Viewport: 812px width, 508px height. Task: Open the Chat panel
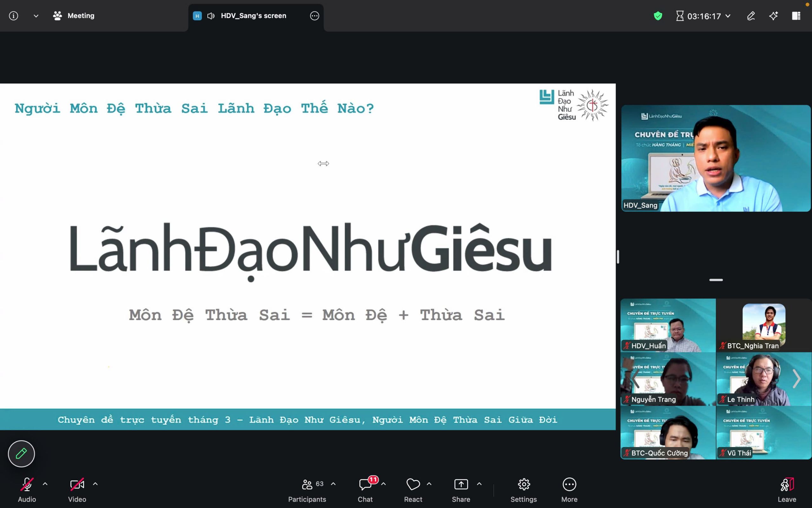click(365, 490)
